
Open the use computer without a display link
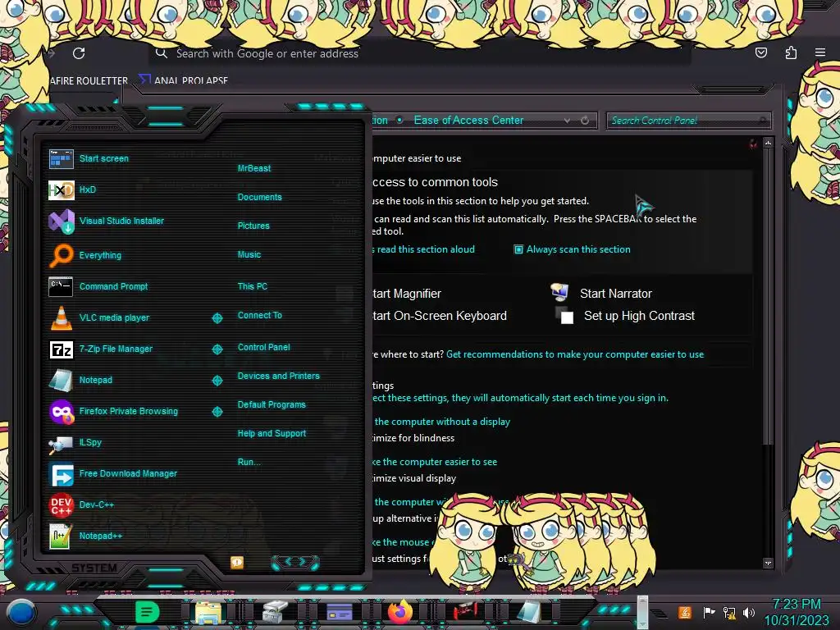[x=442, y=422]
